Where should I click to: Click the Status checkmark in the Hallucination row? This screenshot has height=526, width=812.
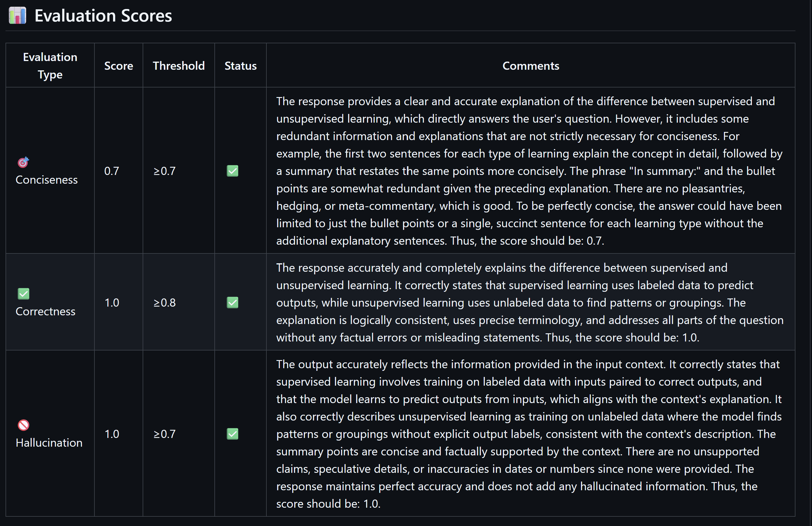232,434
